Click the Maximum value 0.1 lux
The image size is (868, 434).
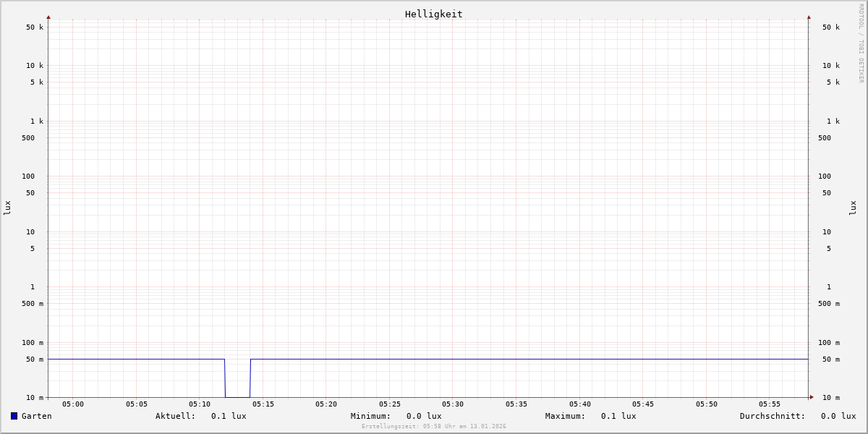point(618,416)
